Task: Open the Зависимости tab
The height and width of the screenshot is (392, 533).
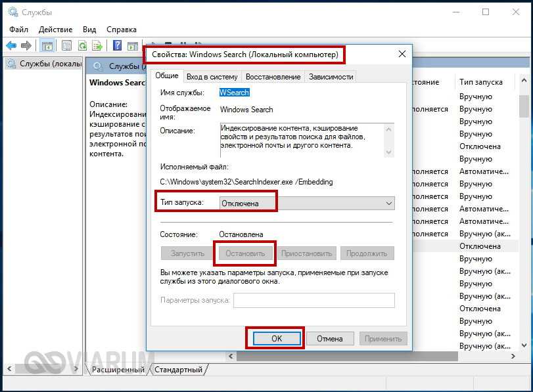Action: [x=331, y=77]
